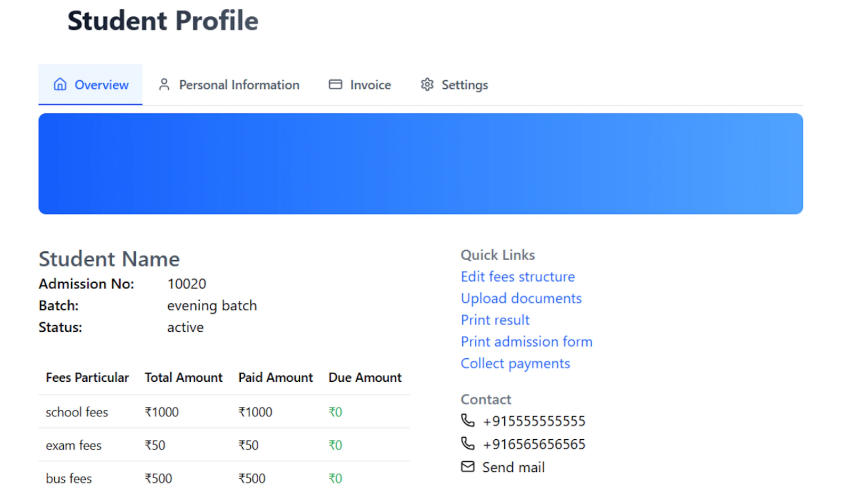Go to the Settings tab
Image resolution: width=843 pixels, height=504 pixels.
[x=454, y=84]
